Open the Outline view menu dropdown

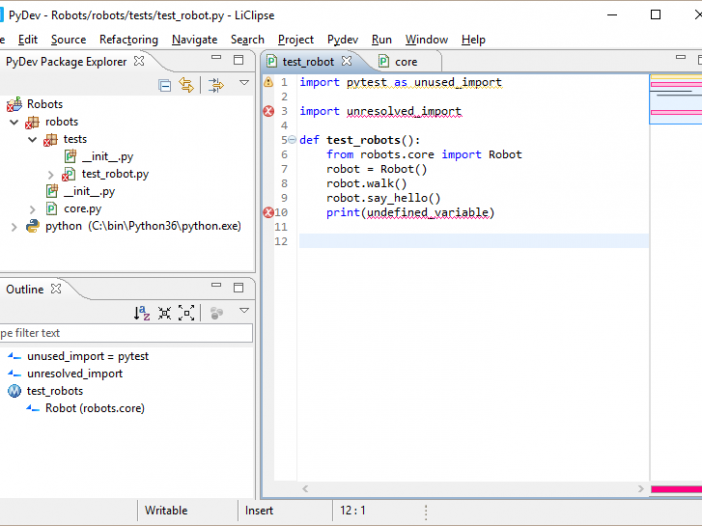click(244, 310)
